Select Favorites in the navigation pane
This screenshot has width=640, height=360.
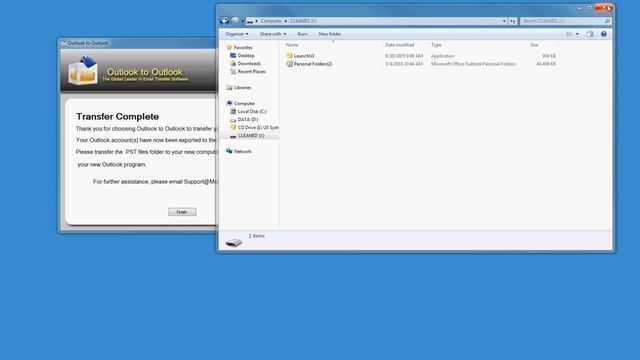243,48
